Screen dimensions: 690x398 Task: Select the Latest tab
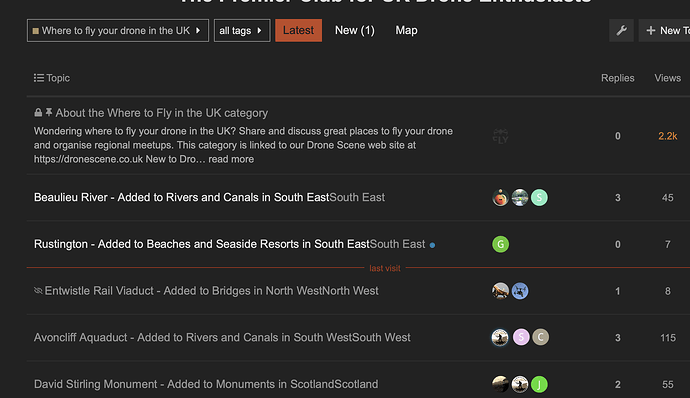(298, 30)
